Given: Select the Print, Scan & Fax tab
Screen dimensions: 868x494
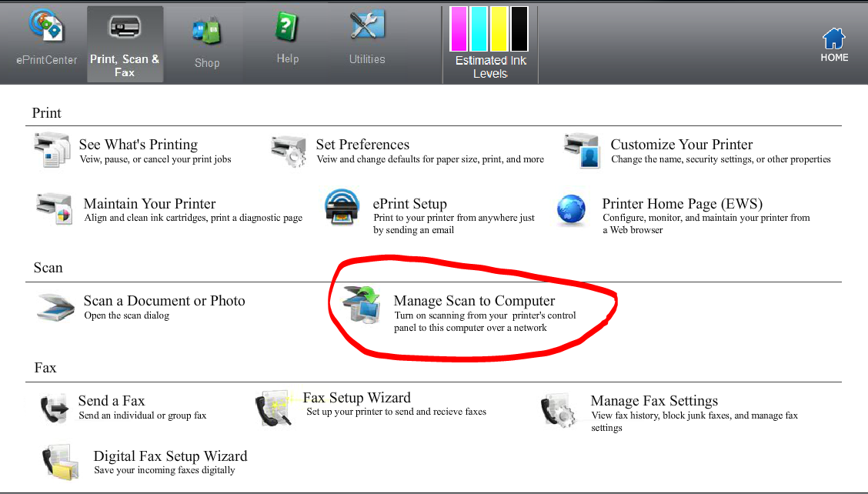Looking at the screenshot, I should click(x=125, y=45).
